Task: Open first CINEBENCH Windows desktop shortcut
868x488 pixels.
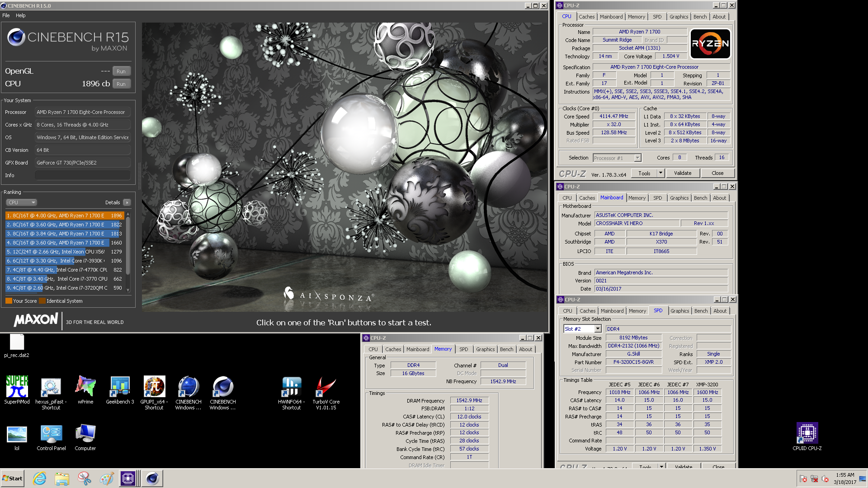Action: tap(189, 392)
